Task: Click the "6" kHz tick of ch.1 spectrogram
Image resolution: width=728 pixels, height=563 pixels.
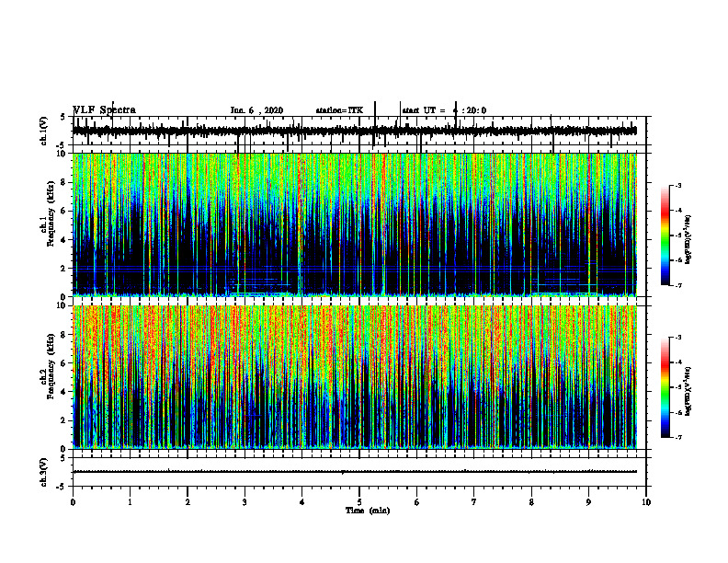Action: [x=64, y=212]
